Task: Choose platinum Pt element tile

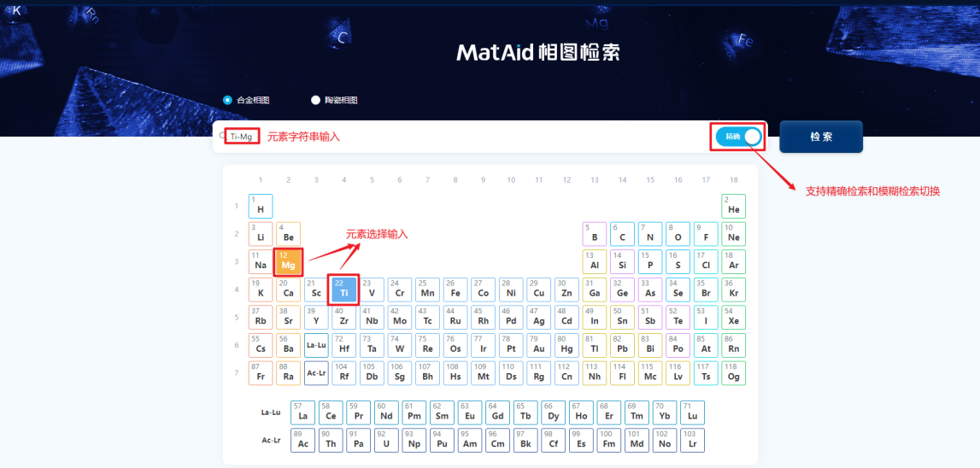Action: click(x=511, y=345)
